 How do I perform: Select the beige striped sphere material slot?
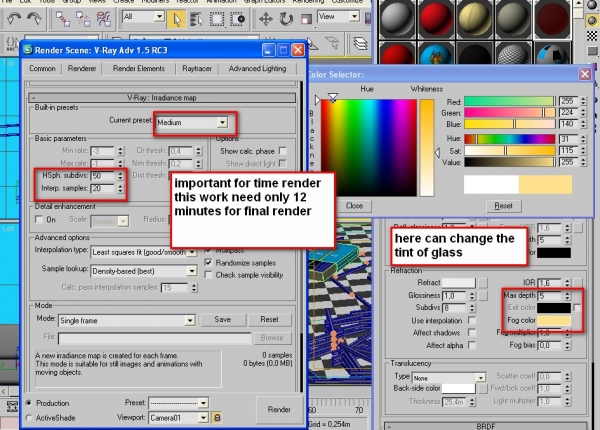click(475, 18)
